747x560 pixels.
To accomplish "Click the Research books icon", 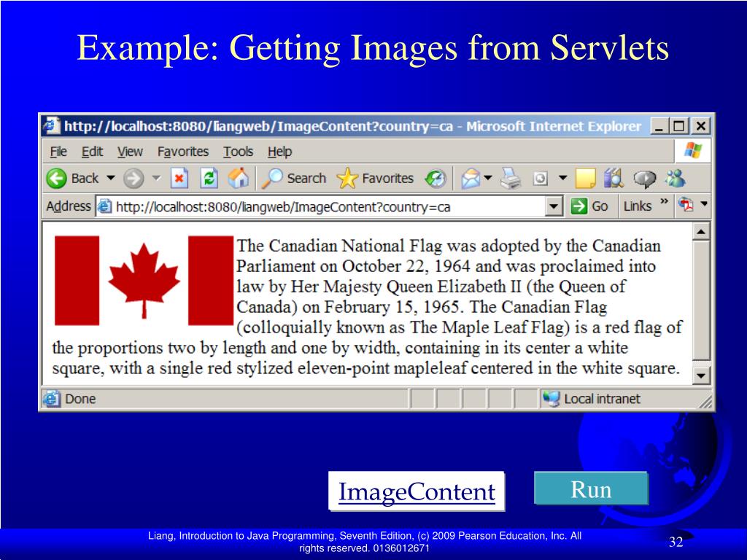I will pos(614,178).
